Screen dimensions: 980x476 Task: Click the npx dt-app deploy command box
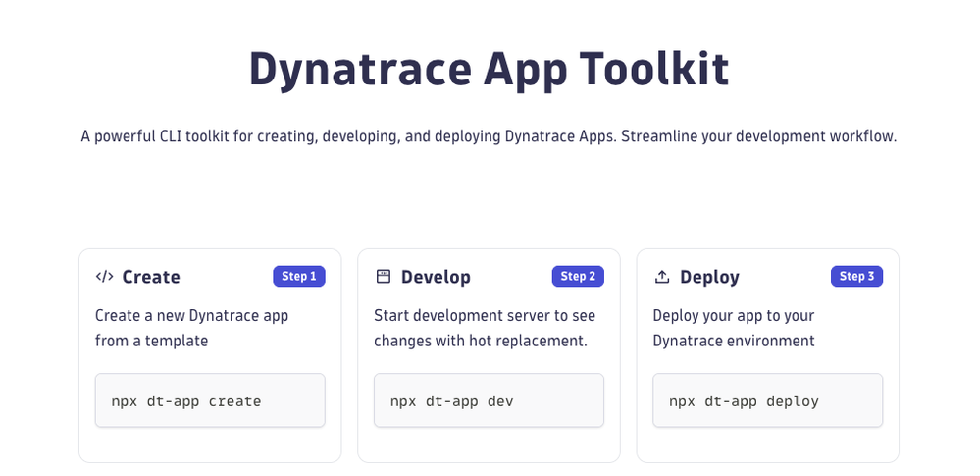click(x=767, y=400)
